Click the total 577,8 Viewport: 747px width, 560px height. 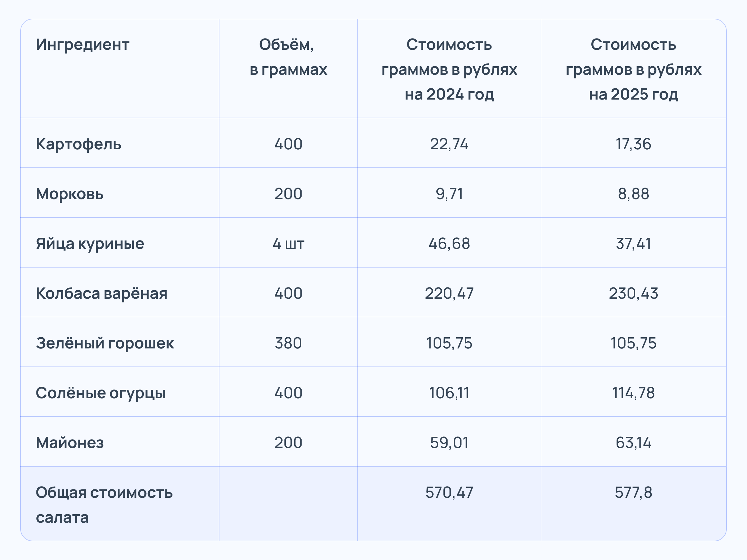click(633, 492)
